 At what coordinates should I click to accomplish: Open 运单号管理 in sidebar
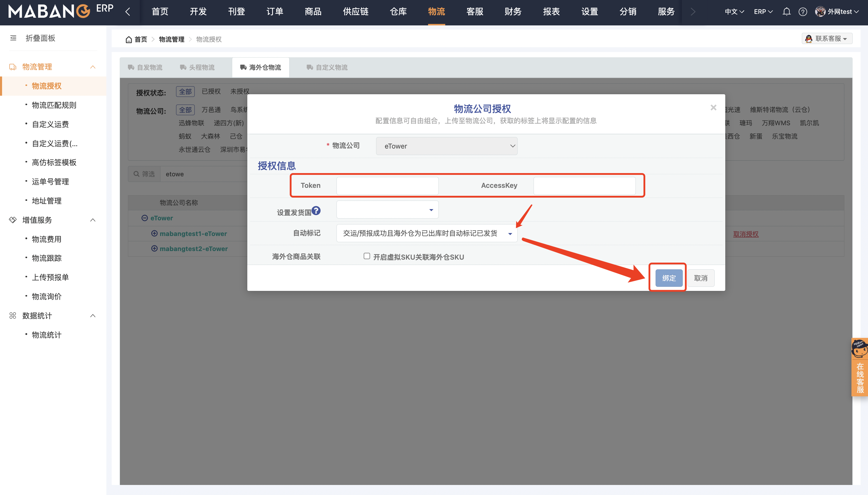[x=50, y=182]
